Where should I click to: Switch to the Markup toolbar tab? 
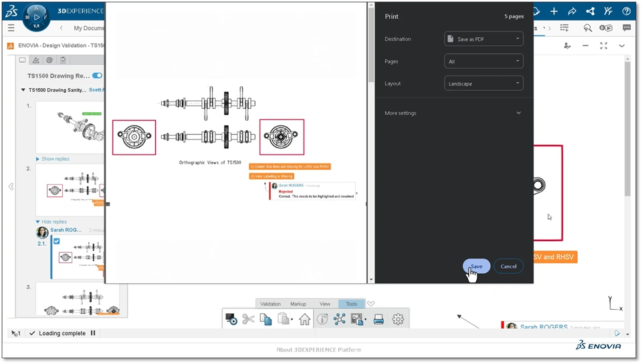[x=298, y=304]
